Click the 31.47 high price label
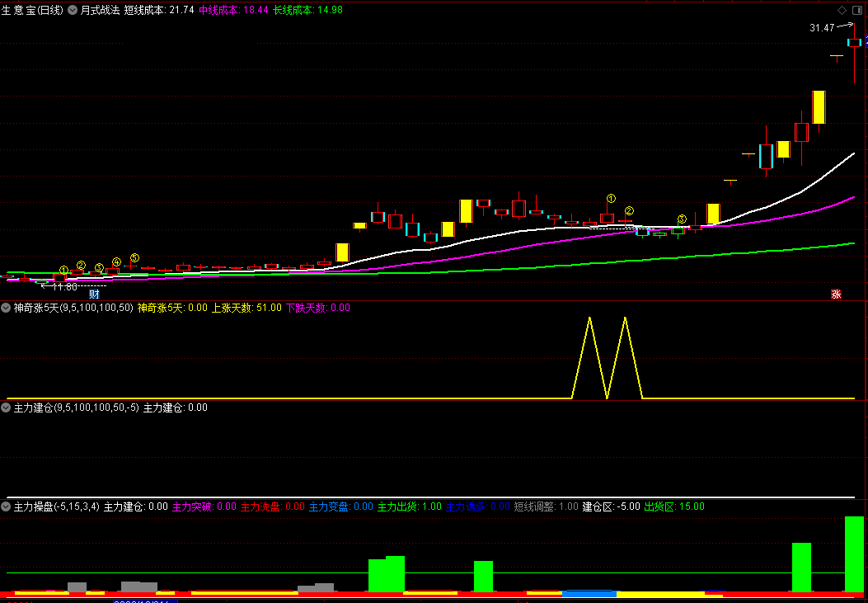 click(x=822, y=28)
